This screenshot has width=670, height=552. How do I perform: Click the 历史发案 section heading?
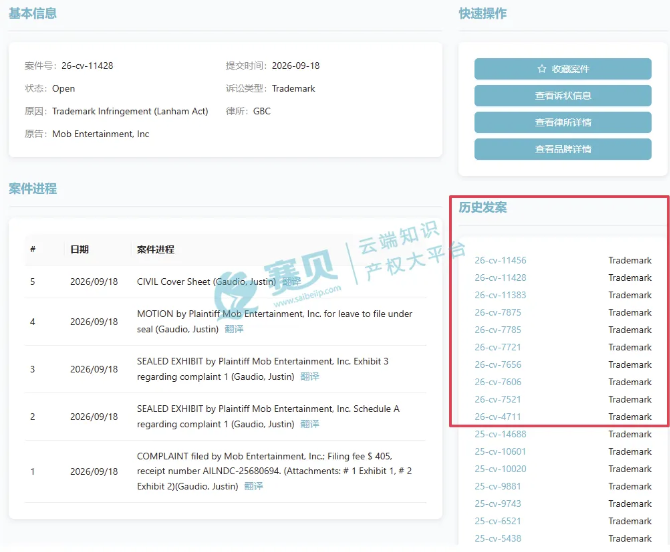483,207
